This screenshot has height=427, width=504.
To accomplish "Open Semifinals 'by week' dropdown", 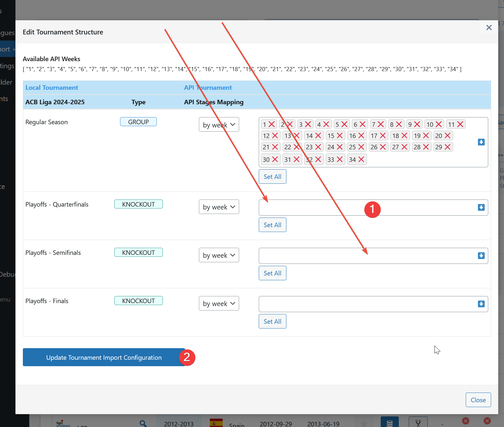I will [219, 255].
